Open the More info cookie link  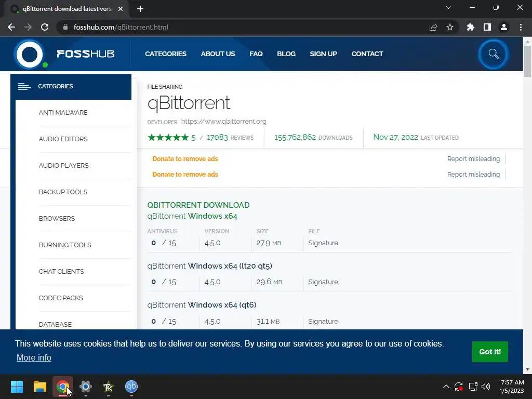pos(34,357)
